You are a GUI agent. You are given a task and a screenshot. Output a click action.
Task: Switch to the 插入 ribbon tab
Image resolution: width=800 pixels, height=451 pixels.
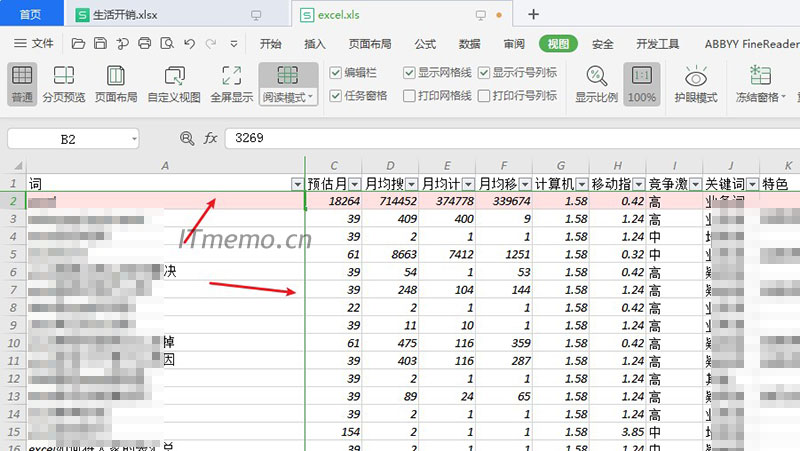315,44
